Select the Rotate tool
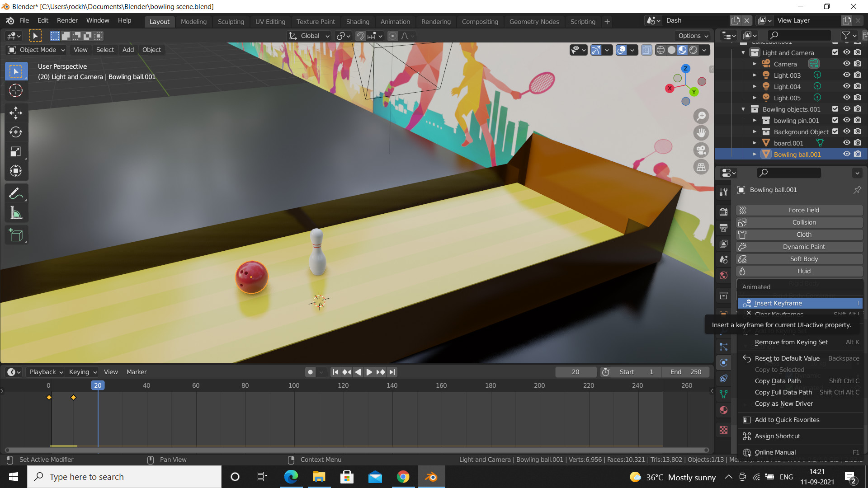The width and height of the screenshot is (868, 488). [16, 132]
